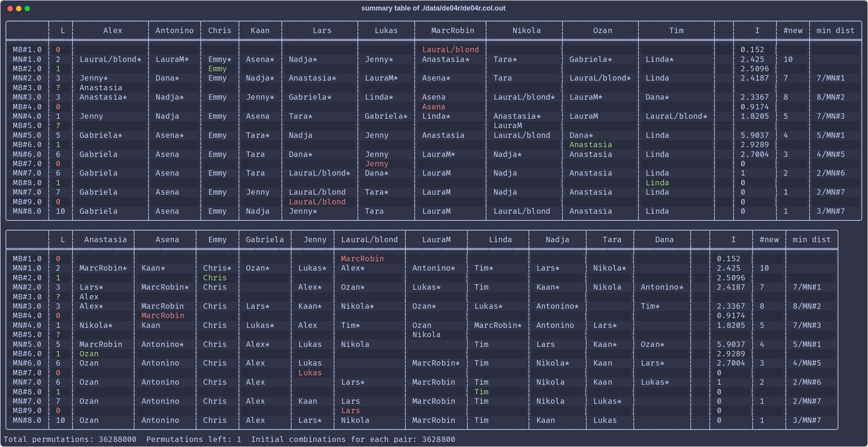Click 'Initial combinations for each pair: 3628800'
This screenshot has height=447, width=868.
pyautogui.click(x=353, y=439)
